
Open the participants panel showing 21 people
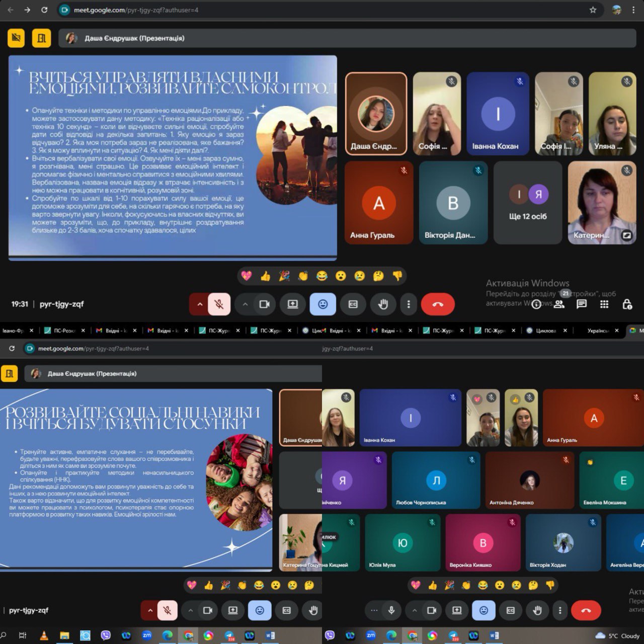(x=559, y=304)
